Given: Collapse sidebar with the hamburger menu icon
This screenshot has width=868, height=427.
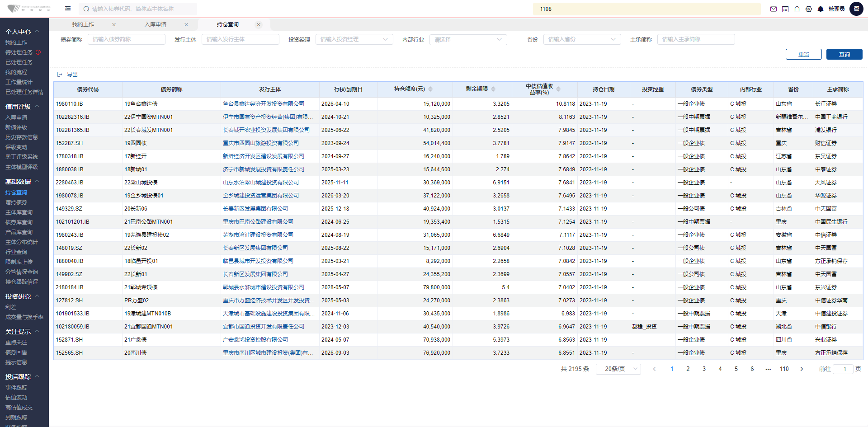Looking at the screenshot, I should point(68,8).
